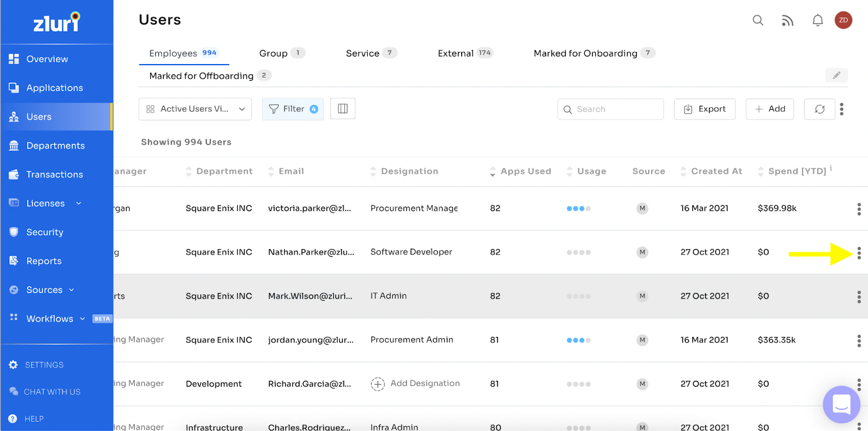Click Add user button
Image resolution: width=868 pixels, height=431 pixels.
tap(770, 109)
